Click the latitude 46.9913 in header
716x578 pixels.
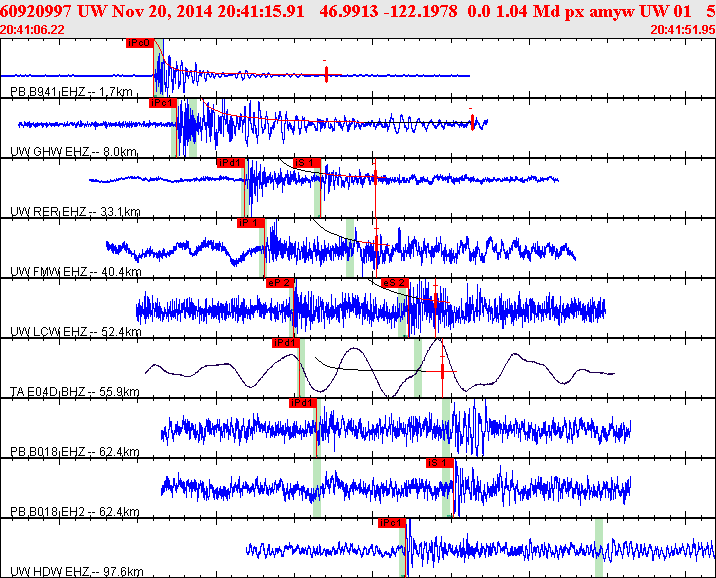pyautogui.click(x=349, y=11)
